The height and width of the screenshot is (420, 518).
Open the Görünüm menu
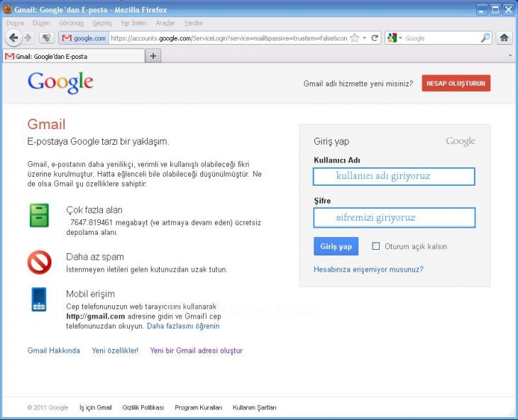click(72, 23)
